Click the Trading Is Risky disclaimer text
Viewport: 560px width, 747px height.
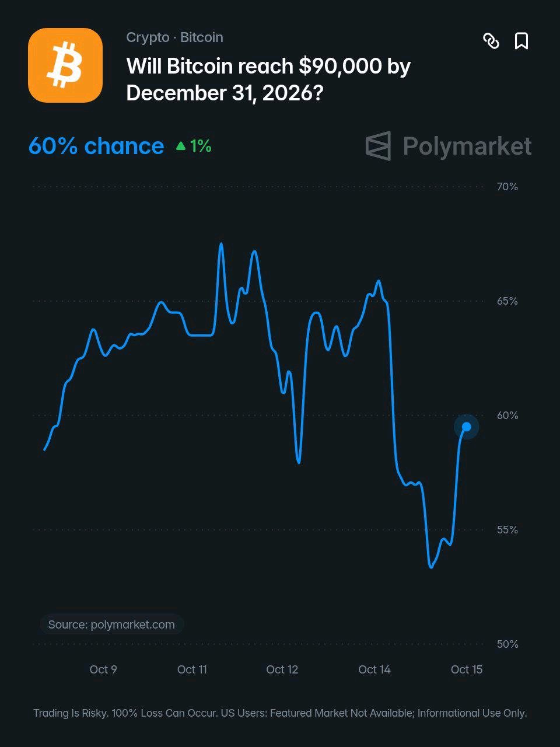280,713
